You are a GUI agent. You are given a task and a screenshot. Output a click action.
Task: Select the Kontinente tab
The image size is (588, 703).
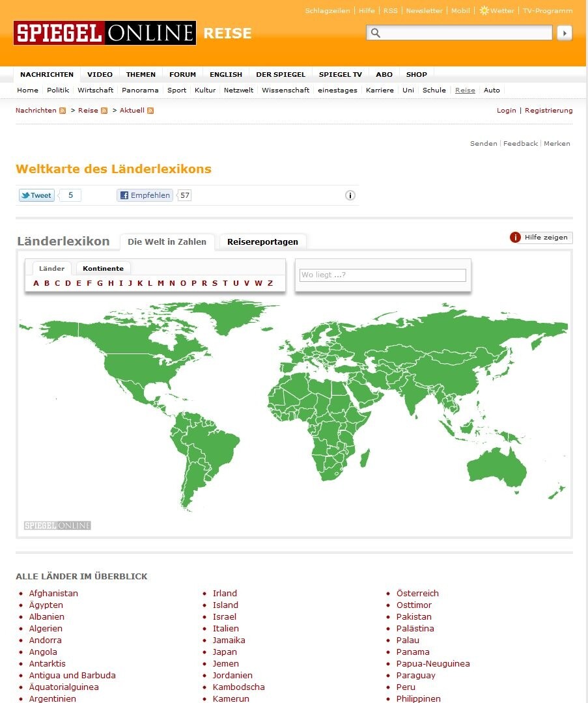(103, 268)
